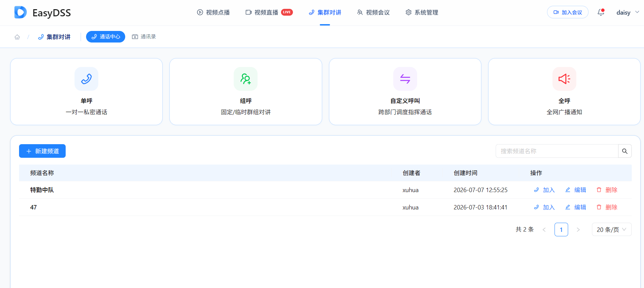Screen dimensions: 644x288
Task: Click the 一对一私密通话 description
Action: [x=86, y=112]
